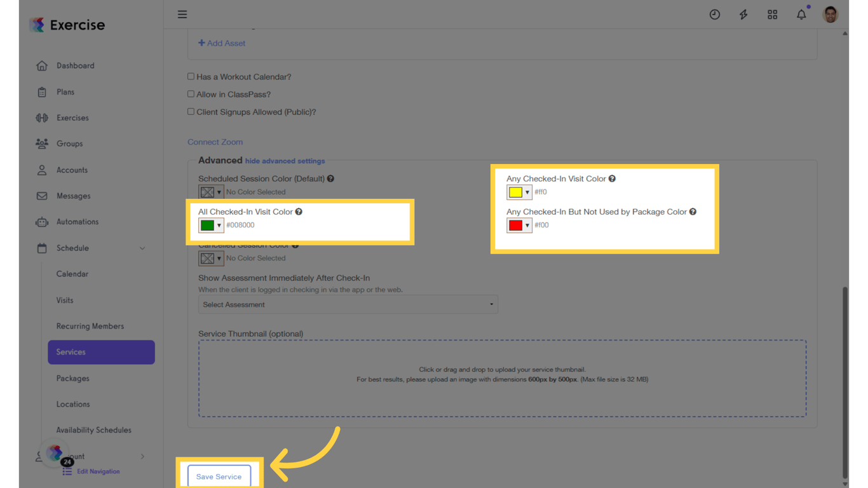868x488 pixels.
Task: Click help icon beside All Checked-In Visit Color
Action: [x=299, y=212]
